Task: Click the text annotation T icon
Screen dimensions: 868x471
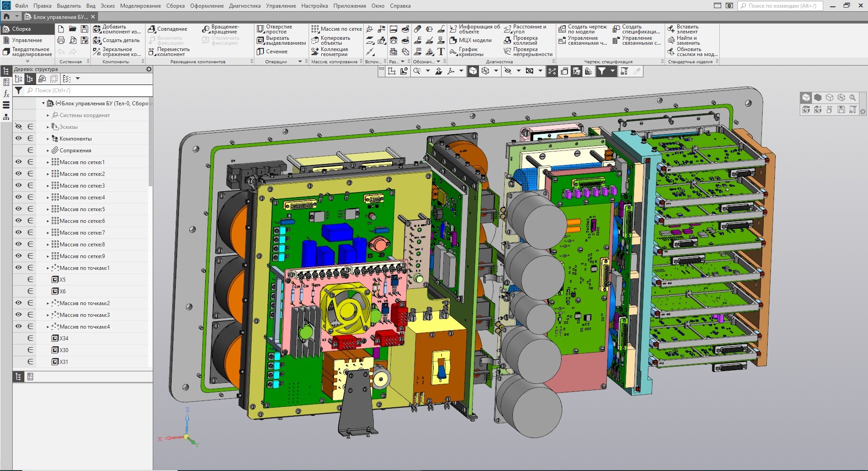Action: click(x=441, y=52)
